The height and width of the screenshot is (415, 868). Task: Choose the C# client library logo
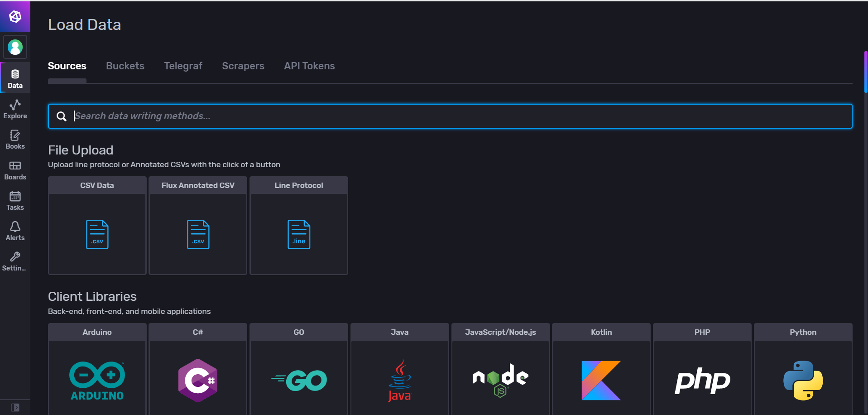[x=198, y=381]
